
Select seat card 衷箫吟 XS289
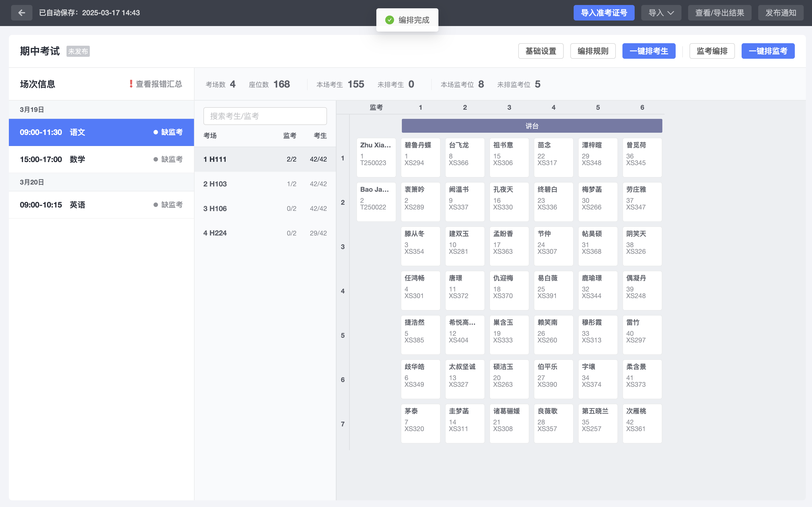coord(420,202)
